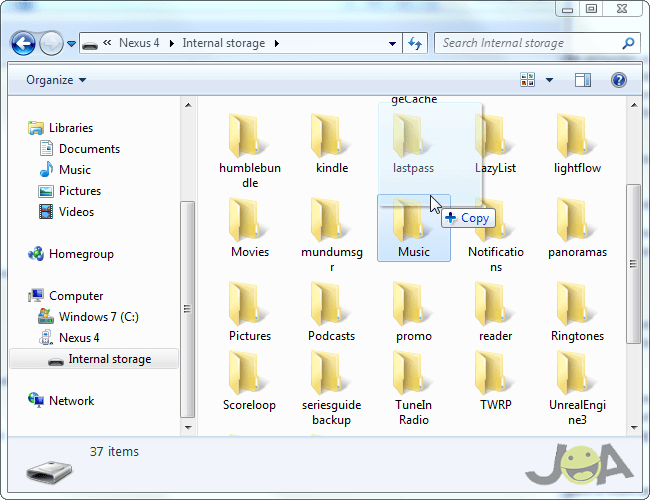Select Homegroup in the navigation pane
Image resolution: width=650 pixels, height=500 pixels.
pyautogui.click(x=70, y=254)
